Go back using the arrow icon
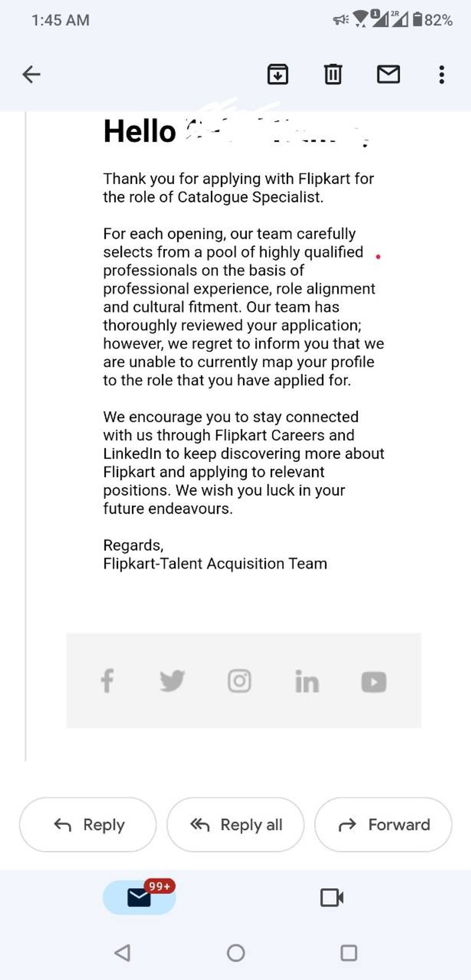The height and width of the screenshot is (980, 471). pyautogui.click(x=32, y=75)
